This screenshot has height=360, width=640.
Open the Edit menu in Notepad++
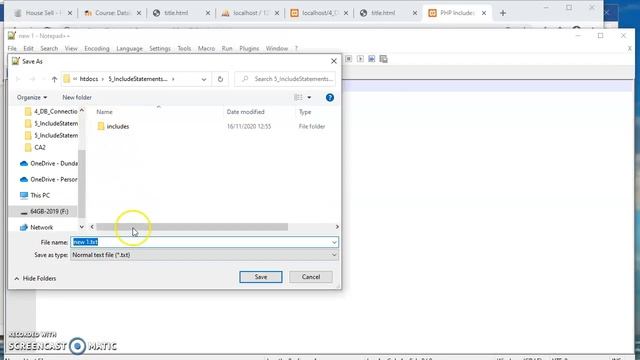28,49
